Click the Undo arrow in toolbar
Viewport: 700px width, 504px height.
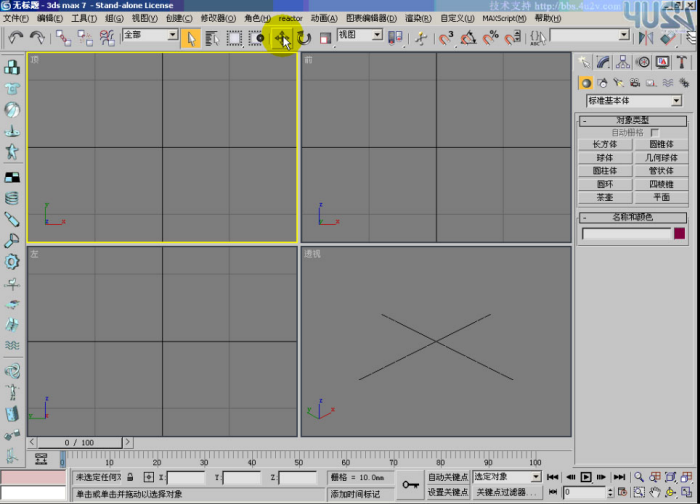pyautogui.click(x=15, y=38)
